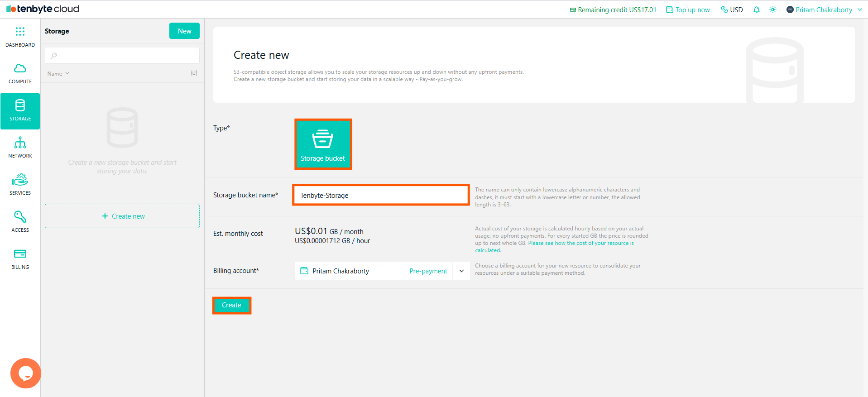Open the Billing account dropdown
The width and height of the screenshot is (868, 397).
382,271
